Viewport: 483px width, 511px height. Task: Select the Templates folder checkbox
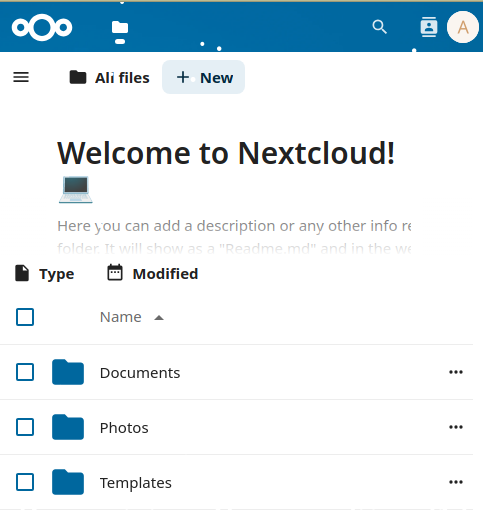pyautogui.click(x=25, y=482)
